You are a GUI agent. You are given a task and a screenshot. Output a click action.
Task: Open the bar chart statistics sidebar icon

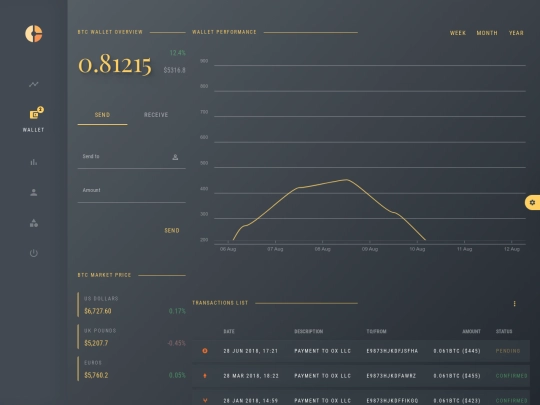(34, 162)
